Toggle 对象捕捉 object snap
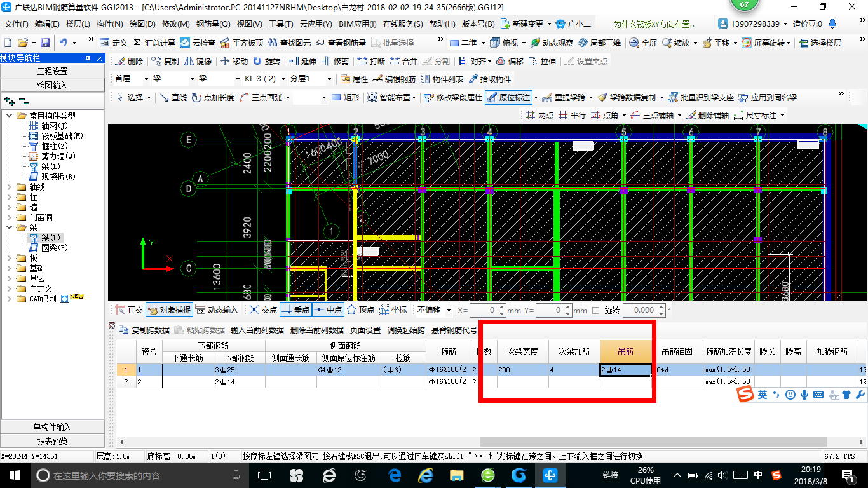 click(x=169, y=310)
